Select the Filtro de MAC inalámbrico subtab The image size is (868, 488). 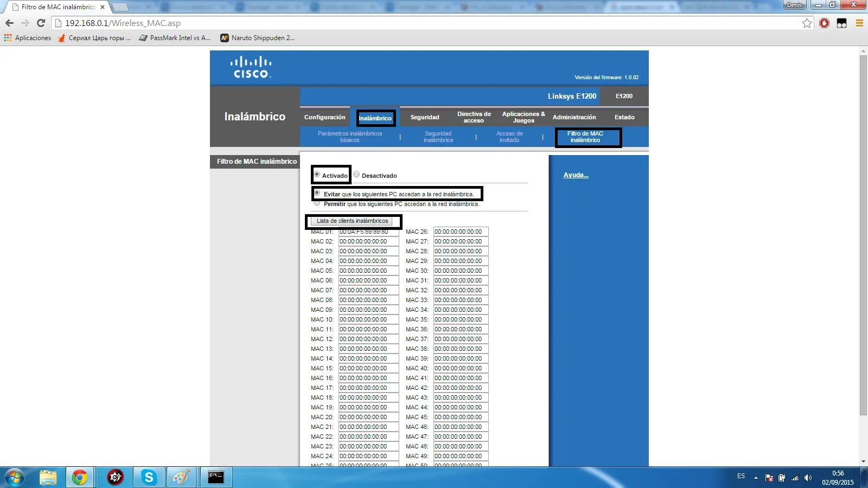pos(585,137)
